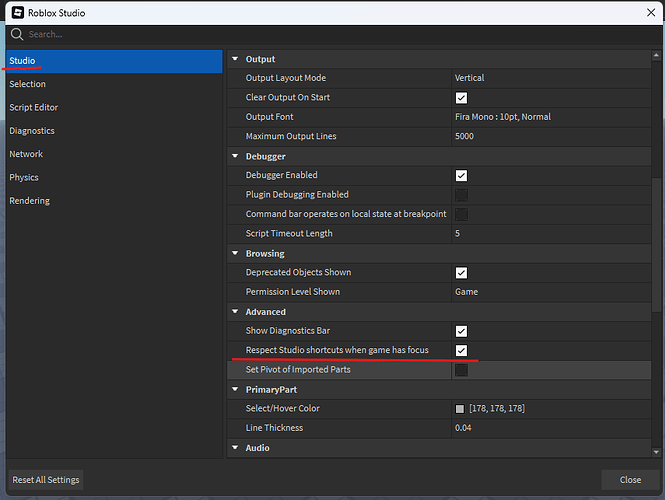
Task: Change the Output Font value
Action: click(551, 117)
